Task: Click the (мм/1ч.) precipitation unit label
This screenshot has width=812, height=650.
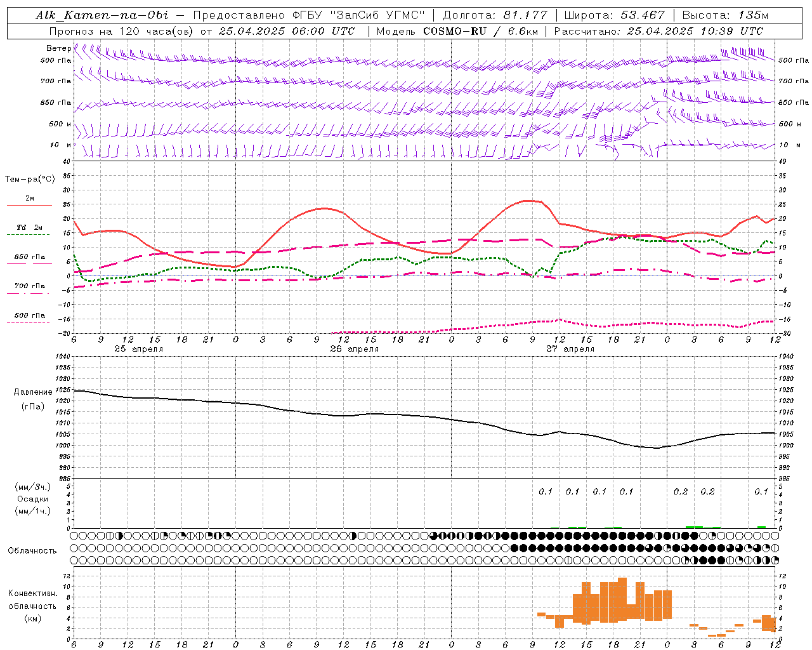Action: coord(33,511)
